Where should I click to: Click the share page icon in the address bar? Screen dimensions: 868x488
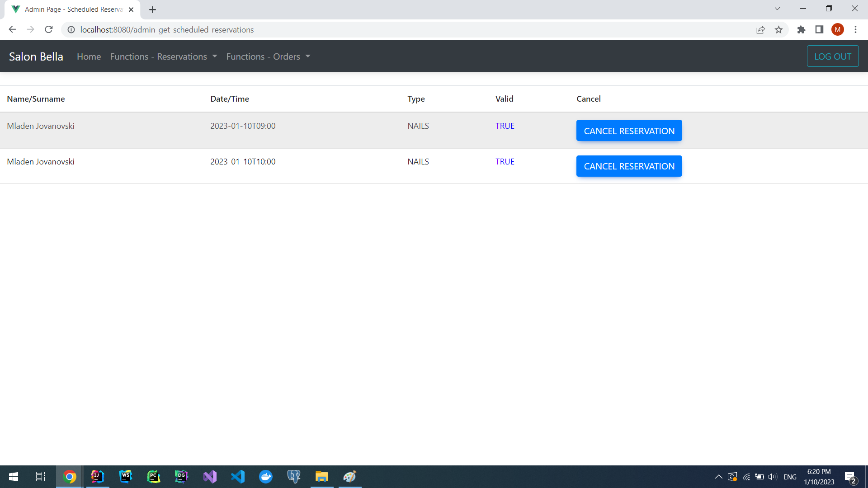pyautogui.click(x=760, y=30)
